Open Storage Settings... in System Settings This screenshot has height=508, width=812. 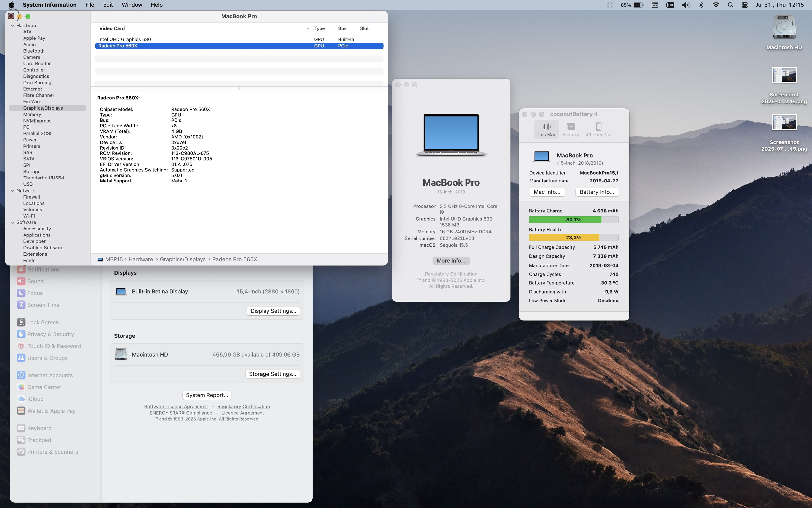click(273, 374)
